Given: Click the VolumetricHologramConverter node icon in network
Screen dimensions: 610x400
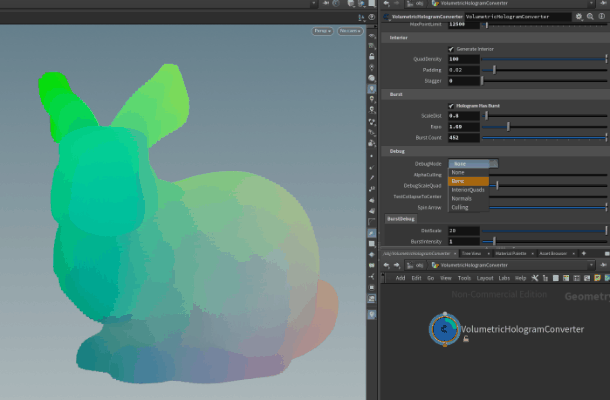Looking at the screenshot, I should point(445,329).
